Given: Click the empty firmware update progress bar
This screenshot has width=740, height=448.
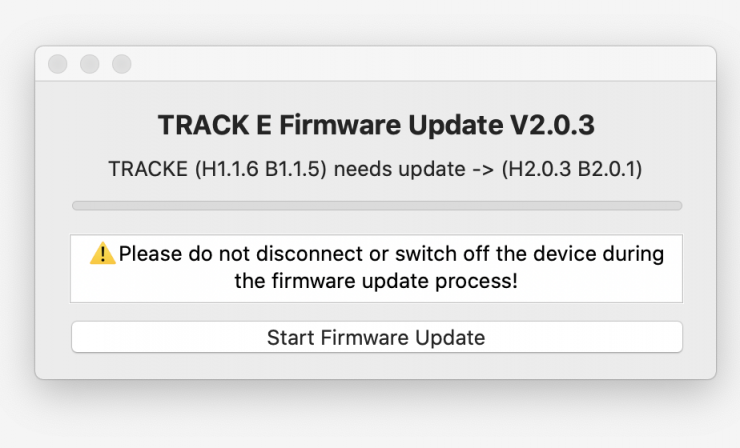Looking at the screenshot, I should [376, 205].
